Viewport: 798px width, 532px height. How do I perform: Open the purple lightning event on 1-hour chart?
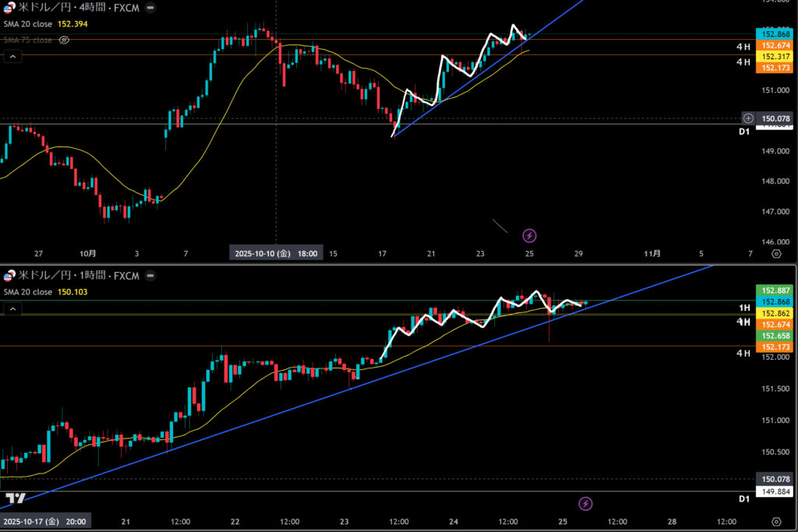[586, 503]
